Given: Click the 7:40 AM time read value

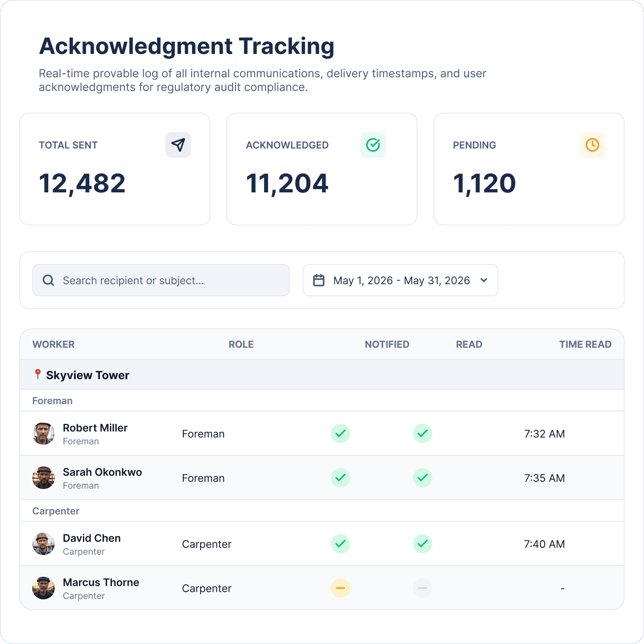Looking at the screenshot, I should click(x=544, y=544).
